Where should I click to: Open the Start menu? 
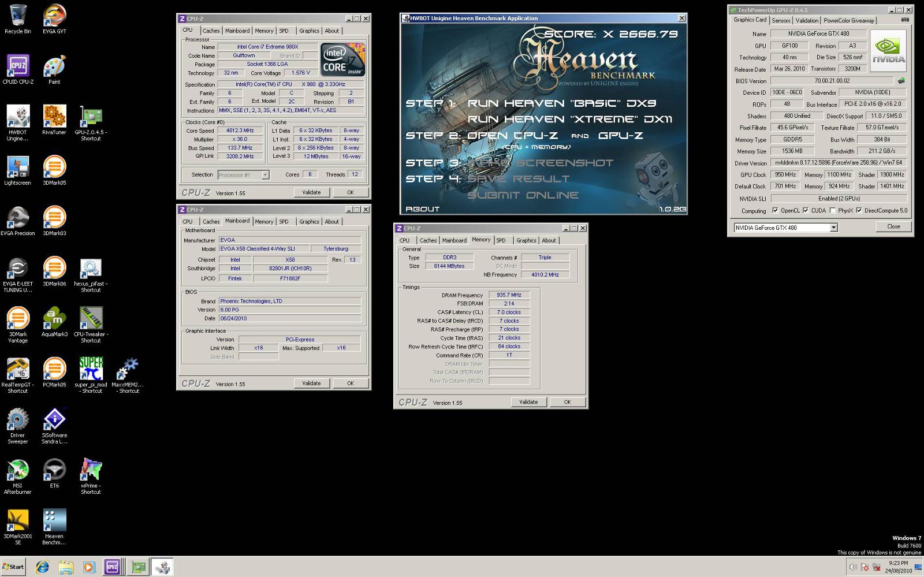click(x=13, y=567)
